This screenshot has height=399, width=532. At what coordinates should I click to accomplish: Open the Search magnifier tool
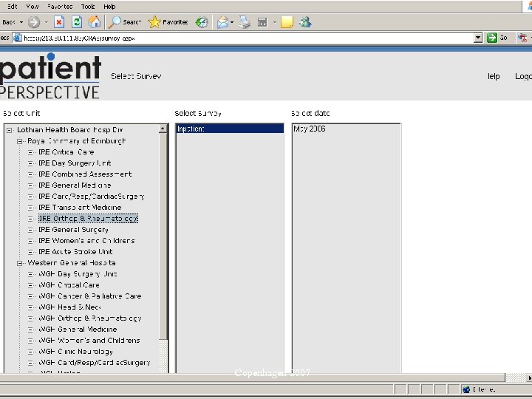click(x=125, y=22)
